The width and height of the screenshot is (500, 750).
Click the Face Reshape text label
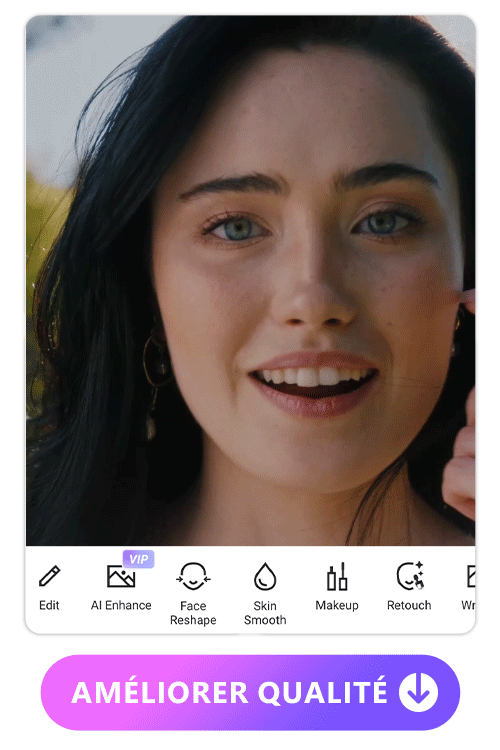pos(193,613)
